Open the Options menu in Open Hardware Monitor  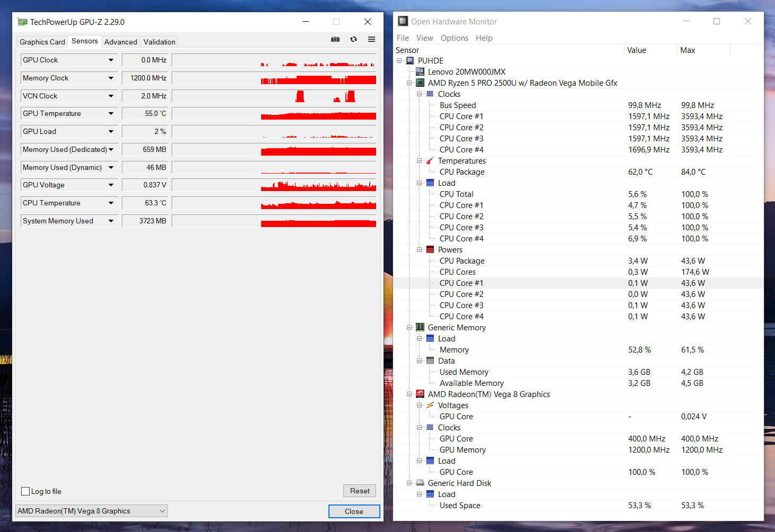coord(454,38)
